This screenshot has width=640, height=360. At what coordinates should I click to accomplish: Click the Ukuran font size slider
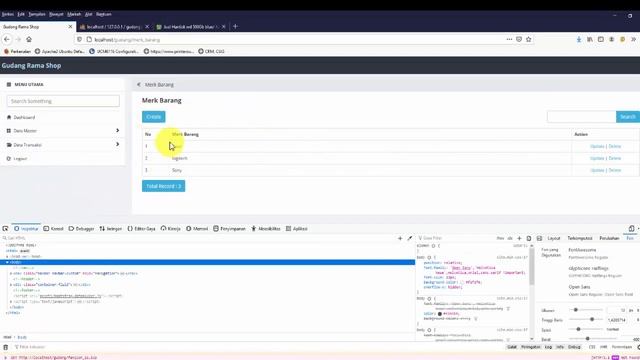tap(585, 310)
